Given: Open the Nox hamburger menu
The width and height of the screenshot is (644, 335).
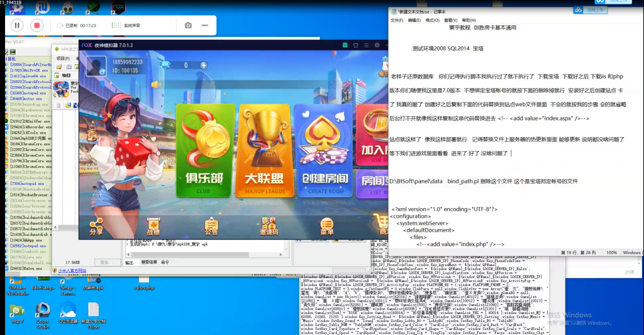Looking at the screenshot, I should point(366,45).
